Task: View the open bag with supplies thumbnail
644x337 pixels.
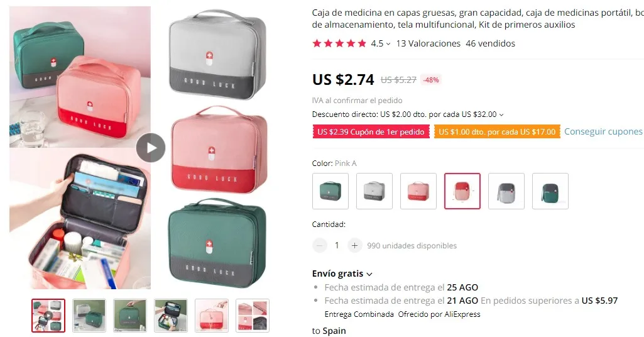Action: 170,315
